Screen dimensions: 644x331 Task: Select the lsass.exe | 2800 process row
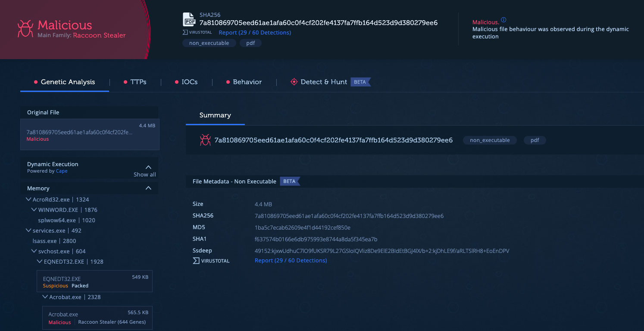pyautogui.click(x=54, y=241)
